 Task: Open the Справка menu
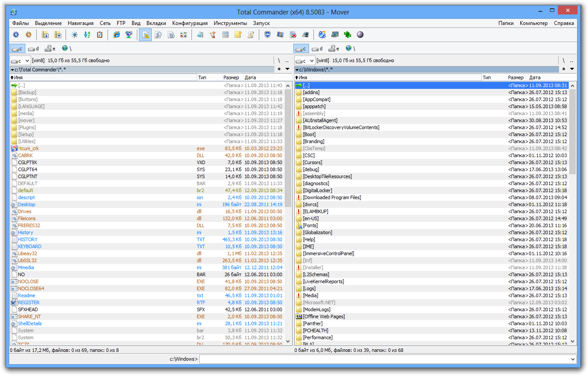564,23
